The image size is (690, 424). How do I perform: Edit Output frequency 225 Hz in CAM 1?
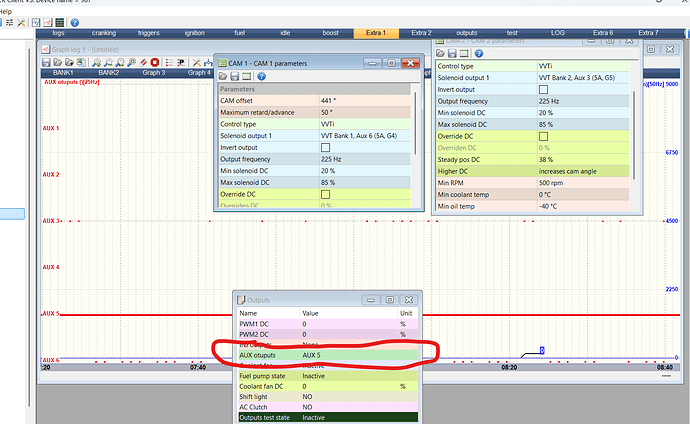coord(365,159)
